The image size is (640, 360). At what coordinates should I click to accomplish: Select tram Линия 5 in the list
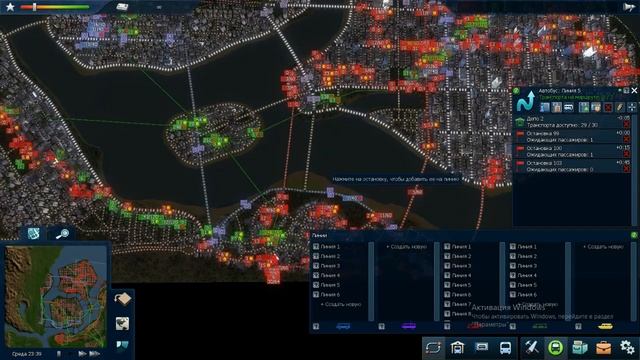tap(461, 285)
